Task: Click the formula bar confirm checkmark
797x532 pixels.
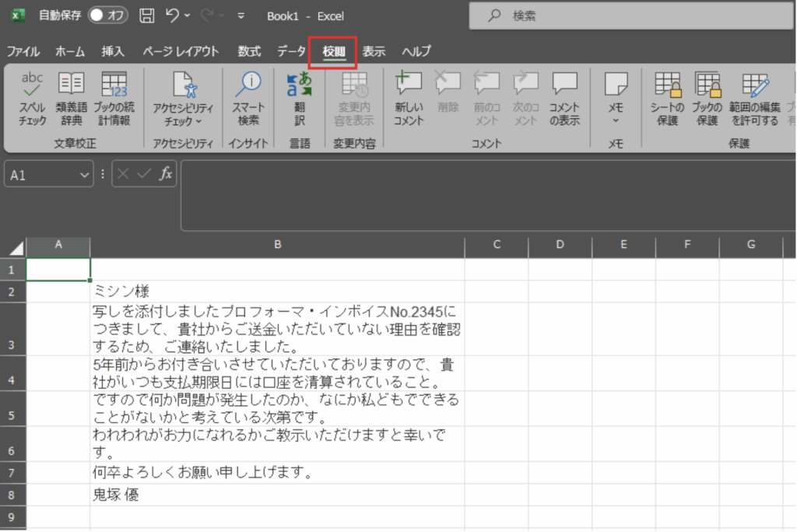Action: pyautogui.click(x=144, y=174)
